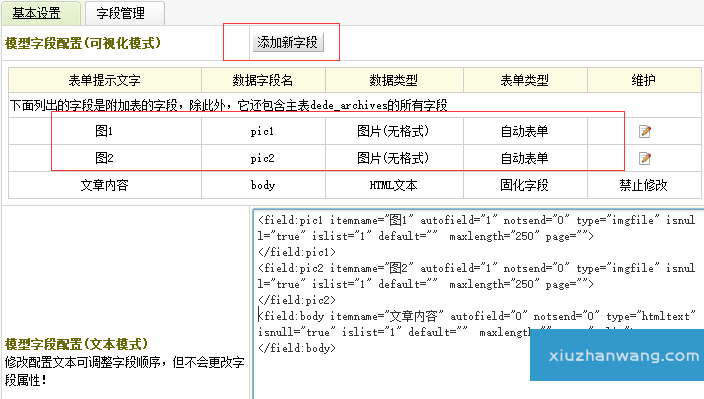Click the pic2 field name cell

tap(263, 158)
